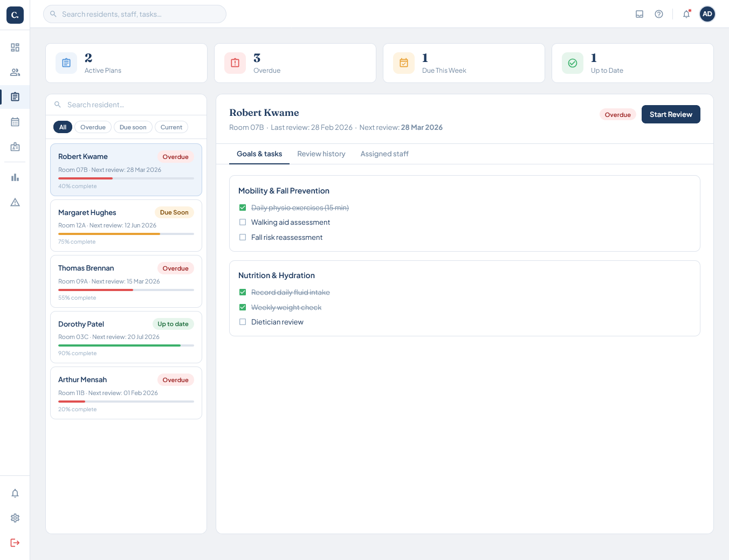Image resolution: width=729 pixels, height=560 pixels.
Task: Open the residents people icon in sidebar
Action: (15, 72)
